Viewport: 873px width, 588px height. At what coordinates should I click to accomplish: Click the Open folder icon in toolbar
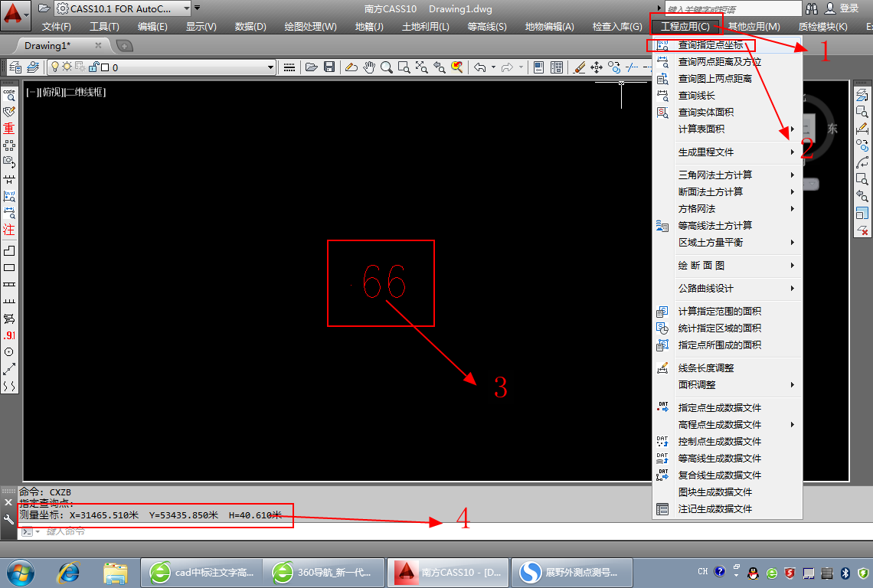(x=312, y=67)
